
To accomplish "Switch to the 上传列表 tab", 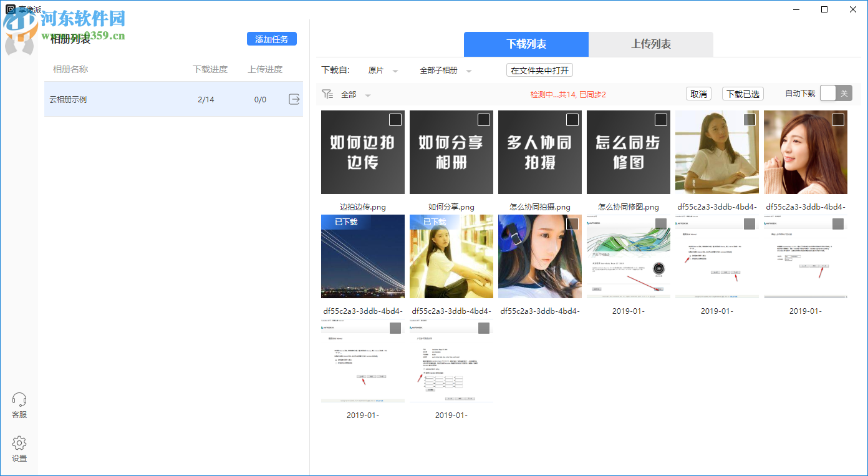I will tap(650, 44).
